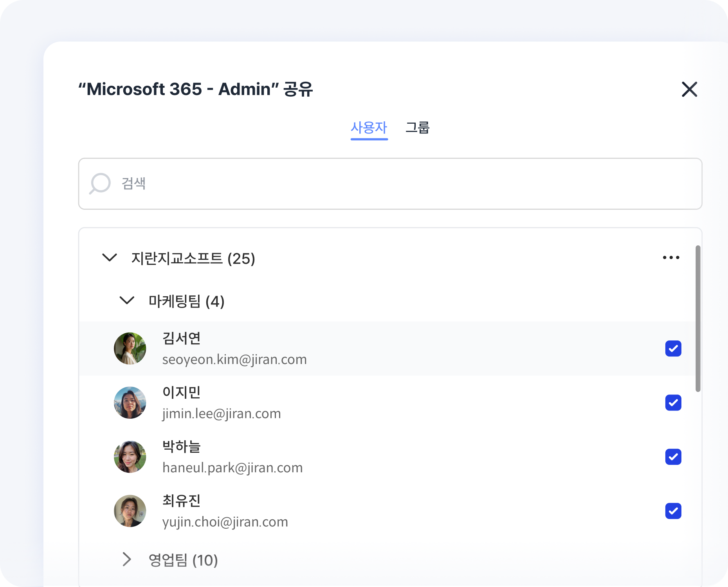Deselect 박하늘 using the checkbox
Image resolution: width=728 pixels, height=587 pixels.
coord(673,457)
